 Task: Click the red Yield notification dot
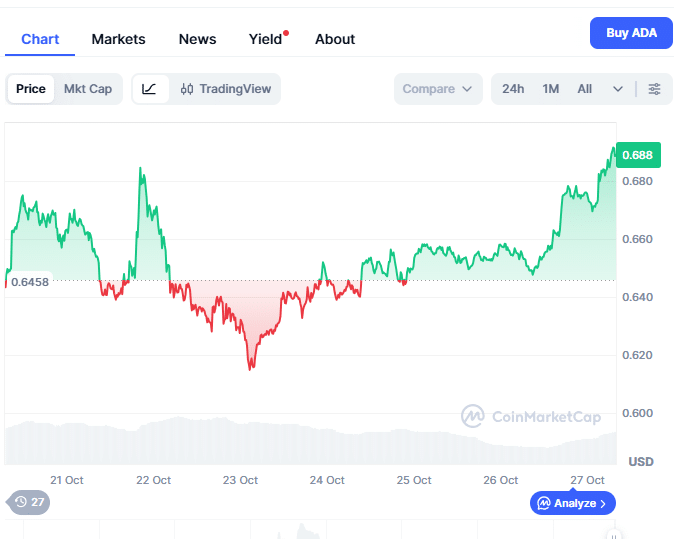(x=286, y=33)
